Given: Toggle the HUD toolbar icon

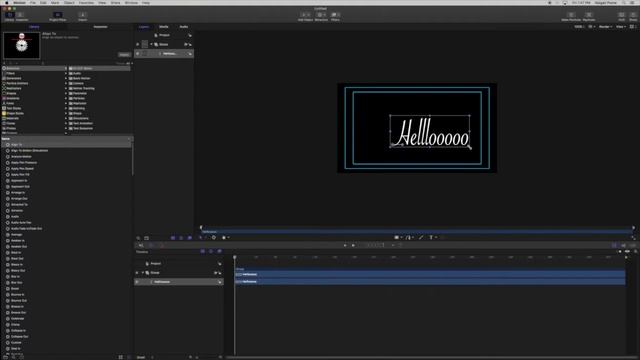Looking at the screenshot, I should (x=621, y=15).
